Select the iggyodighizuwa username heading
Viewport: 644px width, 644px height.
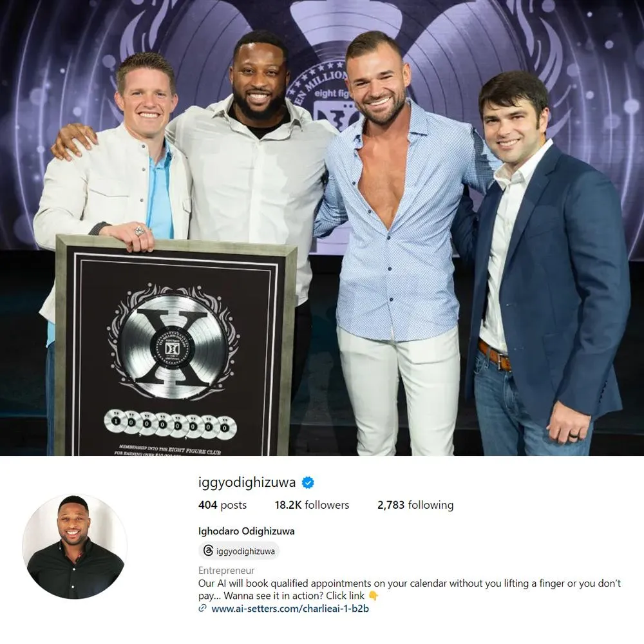pyautogui.click(x=247, y=482)
